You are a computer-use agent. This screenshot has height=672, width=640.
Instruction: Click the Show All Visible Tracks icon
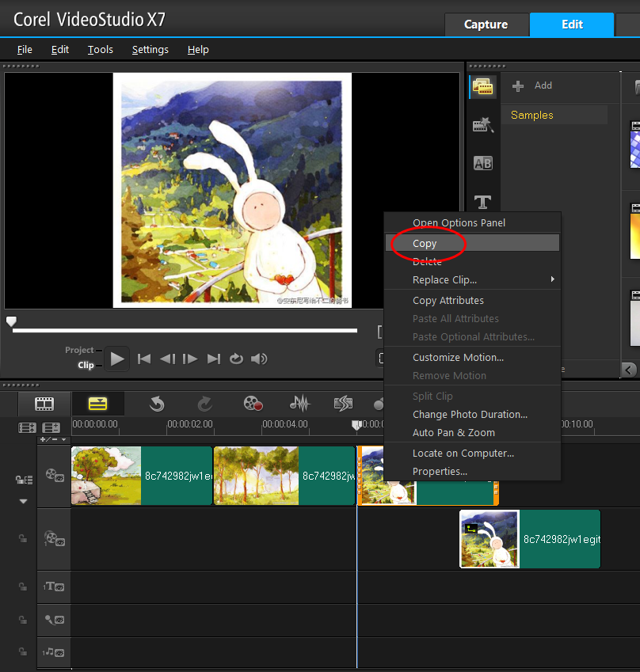click(27, 427)
